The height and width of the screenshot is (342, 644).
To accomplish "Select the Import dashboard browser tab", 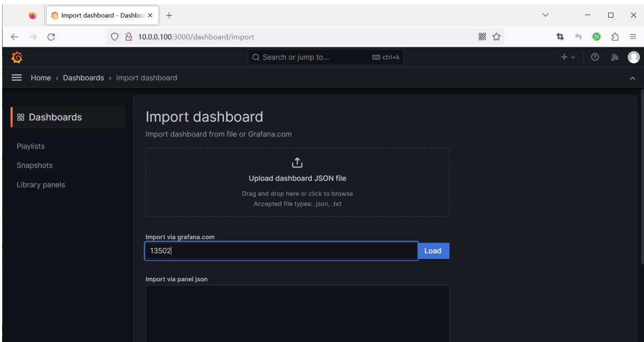I will (101, 16).
